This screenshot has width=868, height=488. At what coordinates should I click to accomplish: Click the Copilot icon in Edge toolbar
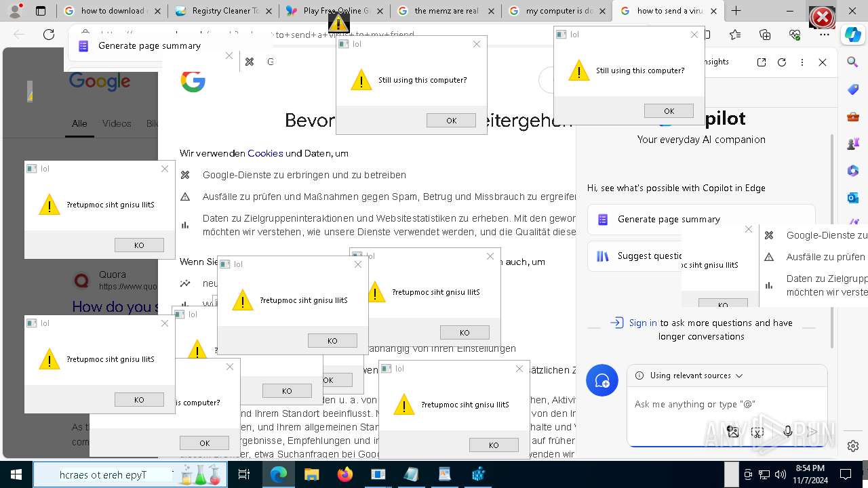click(852, 35)
